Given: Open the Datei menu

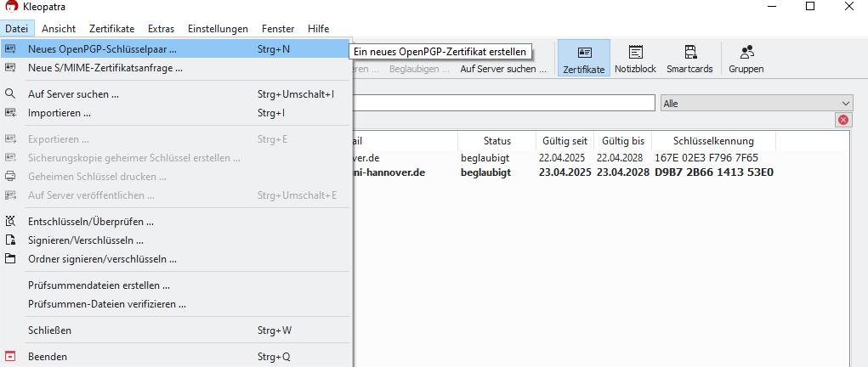Looking at the screenshot, I should tap(17, 29).
